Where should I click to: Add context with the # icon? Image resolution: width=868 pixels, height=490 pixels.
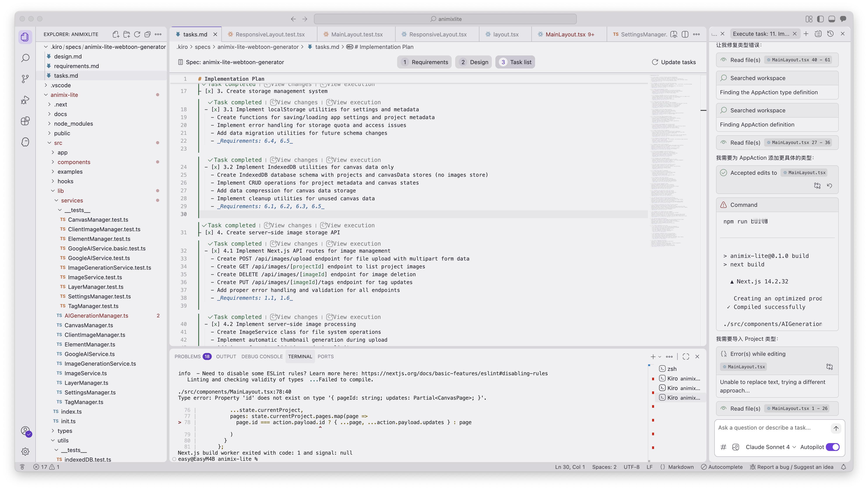723,447
